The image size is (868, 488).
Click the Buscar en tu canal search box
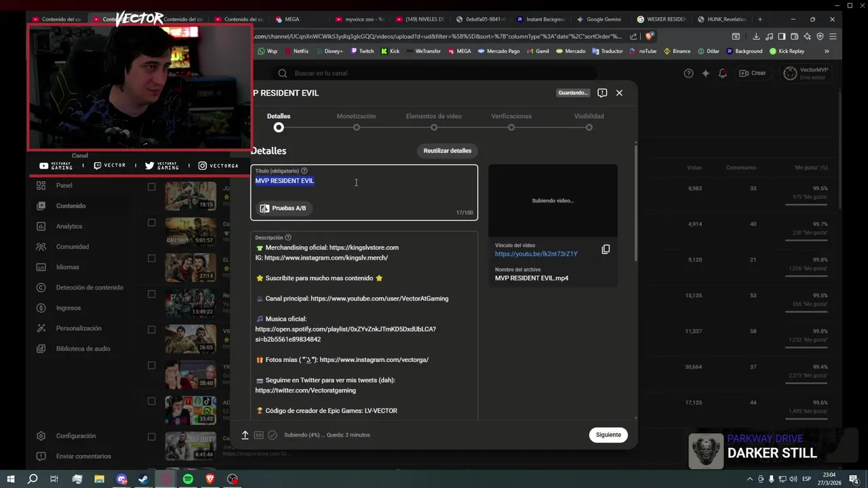pos(434,73)
